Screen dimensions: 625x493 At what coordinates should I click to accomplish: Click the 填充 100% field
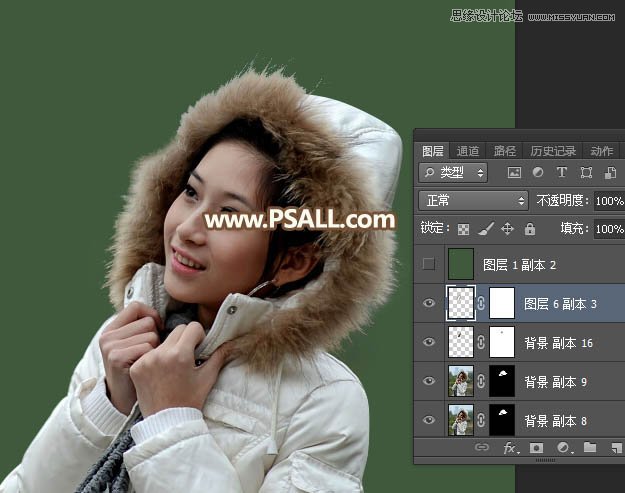[609, 229]
